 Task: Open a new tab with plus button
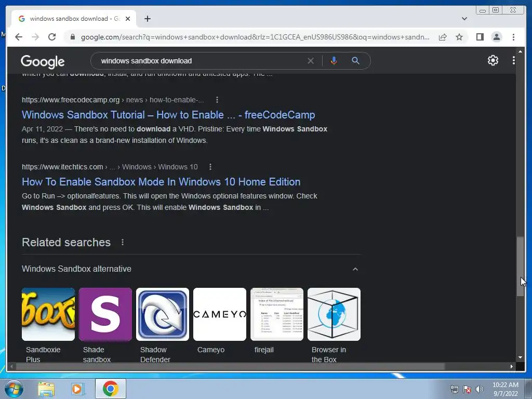pyautogui.click(x=147, y=19)
